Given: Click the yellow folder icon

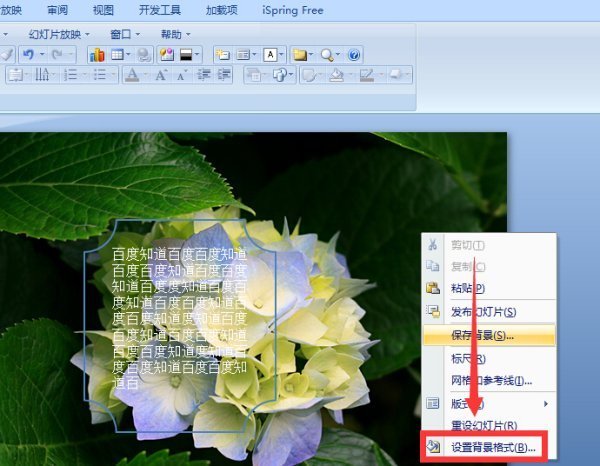Looking at the screenshot, I should click(300, 55).
